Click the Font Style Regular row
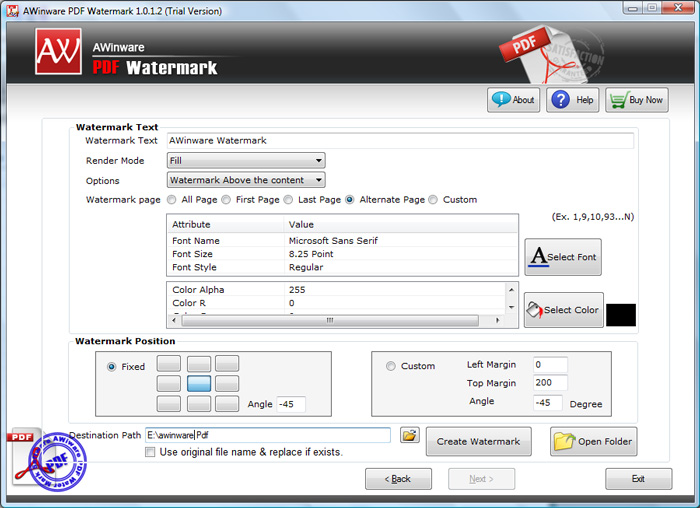 [342, 267]
